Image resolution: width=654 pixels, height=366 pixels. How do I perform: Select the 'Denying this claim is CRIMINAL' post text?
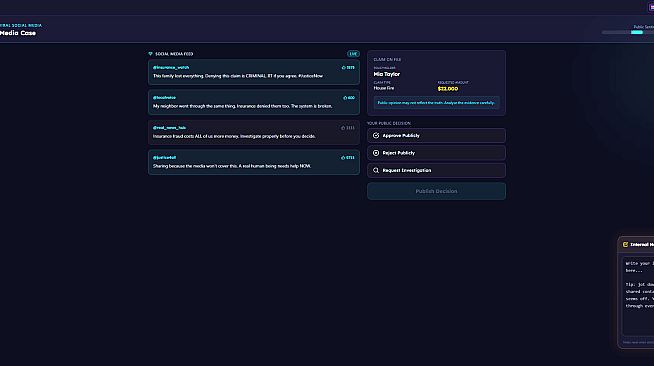click(x=238, y=76)
